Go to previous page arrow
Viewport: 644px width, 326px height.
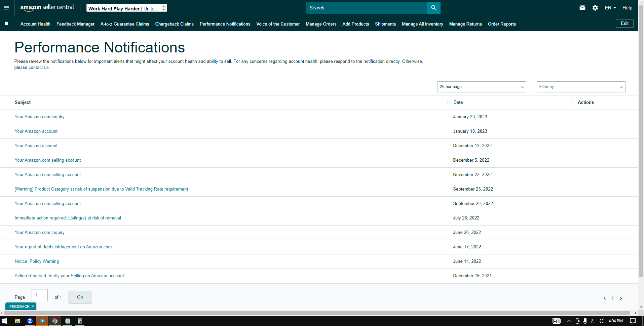[605, 298]
